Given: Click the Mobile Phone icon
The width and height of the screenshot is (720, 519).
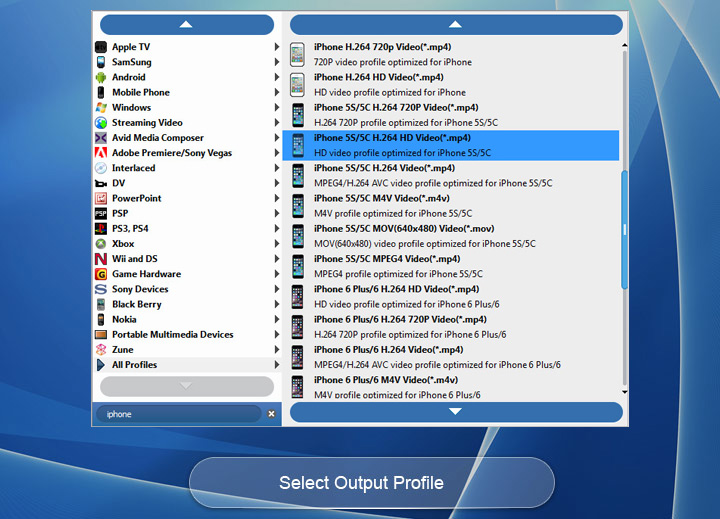Looking at the screenshot, I should (x=101, y=92).
